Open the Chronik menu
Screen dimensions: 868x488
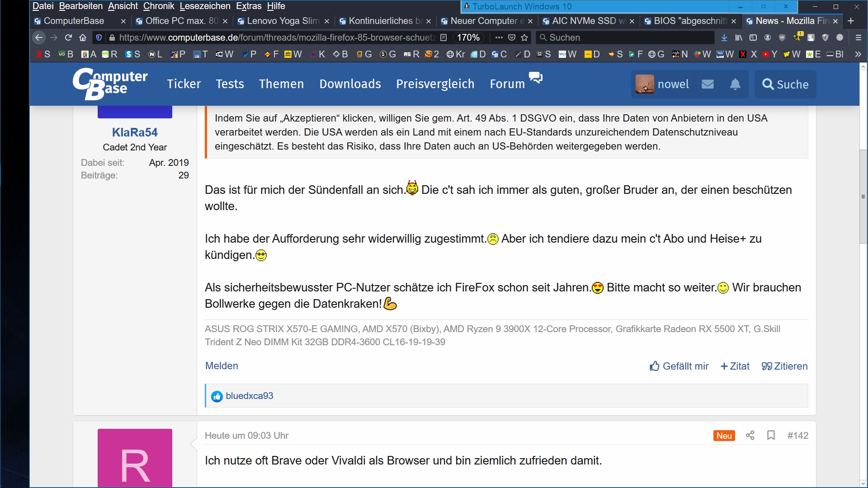[158, 6]
